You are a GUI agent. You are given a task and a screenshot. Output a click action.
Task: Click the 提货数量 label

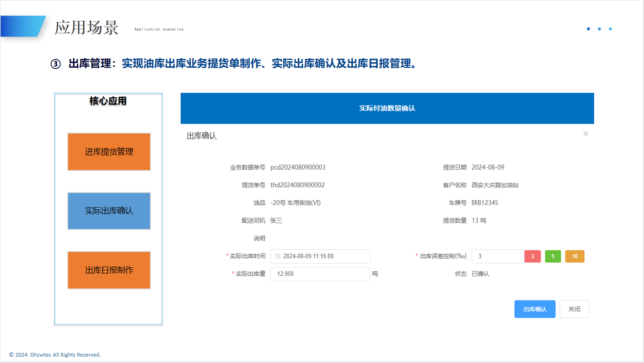coord(455,220)
